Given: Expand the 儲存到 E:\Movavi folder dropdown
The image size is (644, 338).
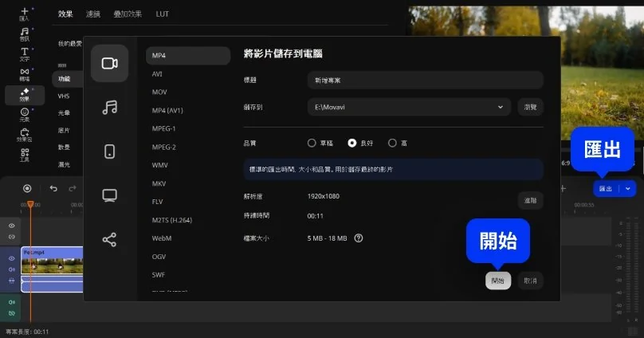Looking at the screenshot, I should [x=501, y=107].
